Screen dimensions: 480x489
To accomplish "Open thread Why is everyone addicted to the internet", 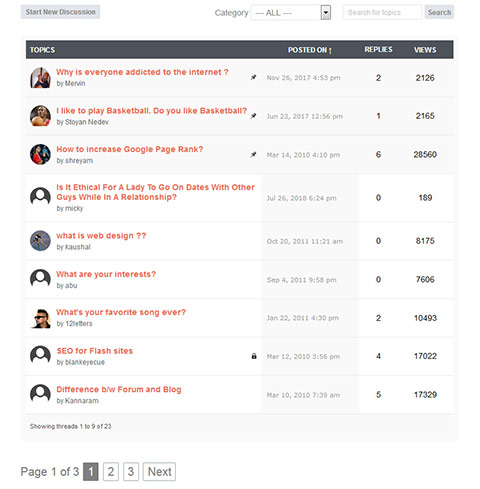I will pos(142,72).
